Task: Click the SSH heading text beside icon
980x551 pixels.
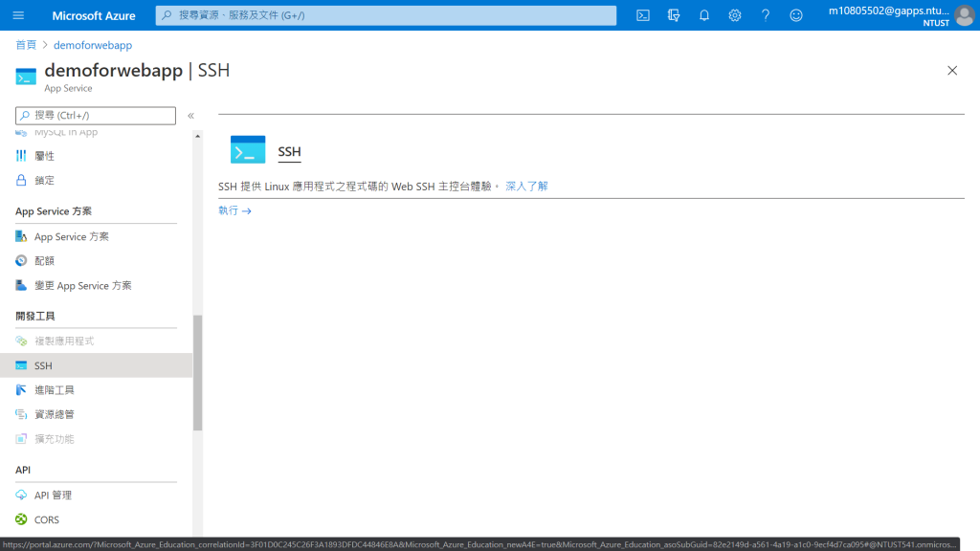Action: pyautogui.click(x=289, y=151)
